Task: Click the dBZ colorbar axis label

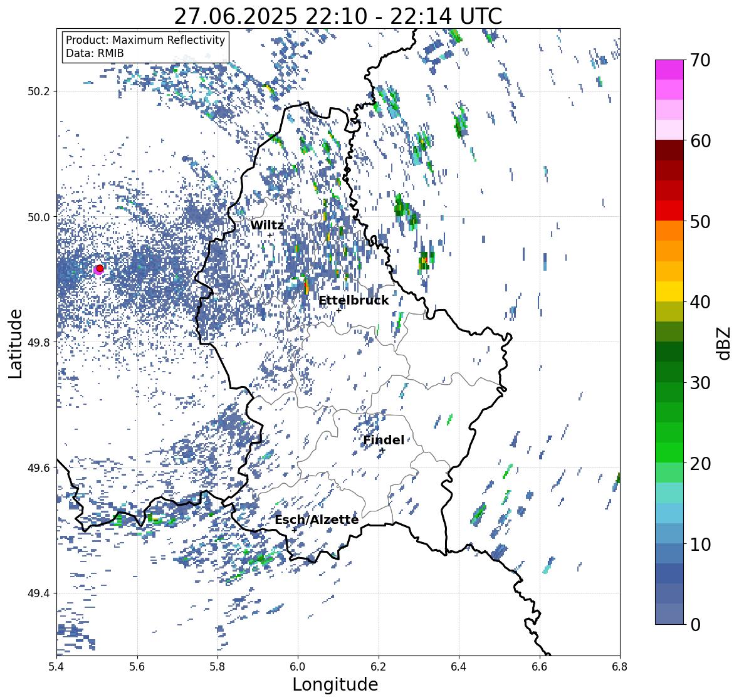Action: [725, 342]
